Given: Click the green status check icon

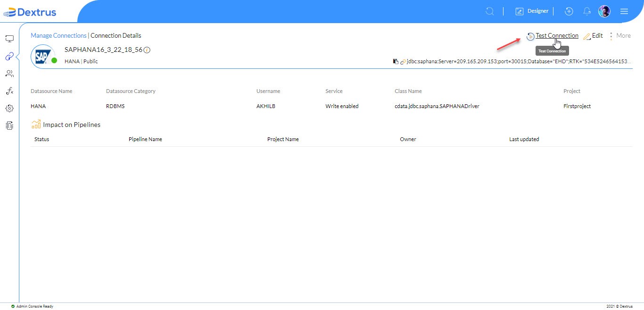Looking at the screenshot, I should [x=13, y=306].
